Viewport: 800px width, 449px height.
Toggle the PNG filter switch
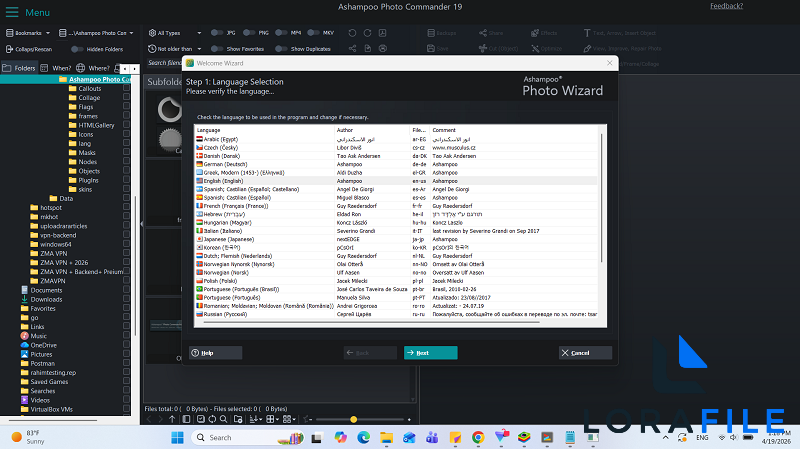coord(249,33)
